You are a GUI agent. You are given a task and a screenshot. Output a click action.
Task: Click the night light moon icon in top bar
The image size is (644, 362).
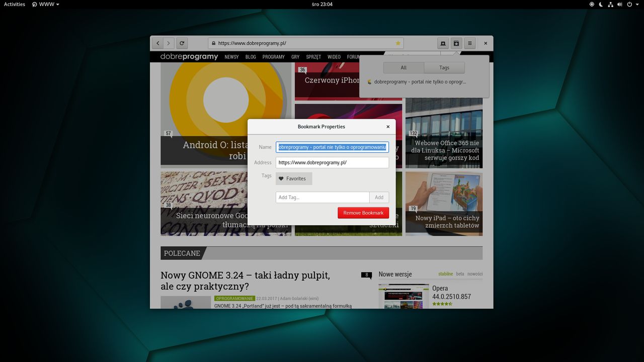(601, 4)
